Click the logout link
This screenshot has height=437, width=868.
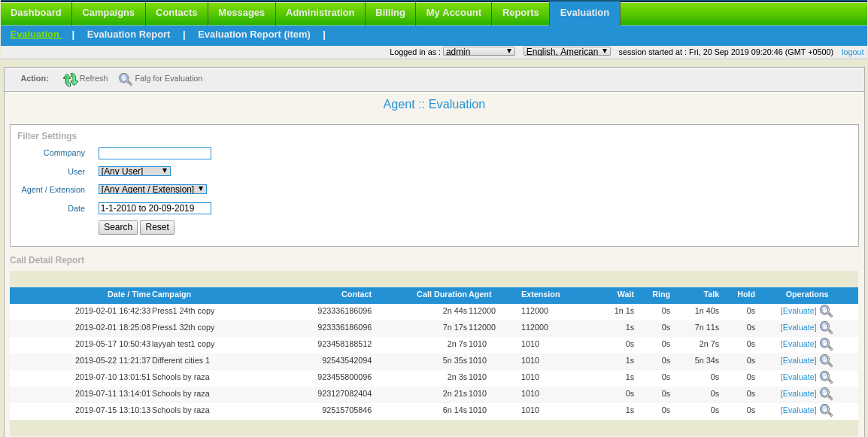pos(852,52)
